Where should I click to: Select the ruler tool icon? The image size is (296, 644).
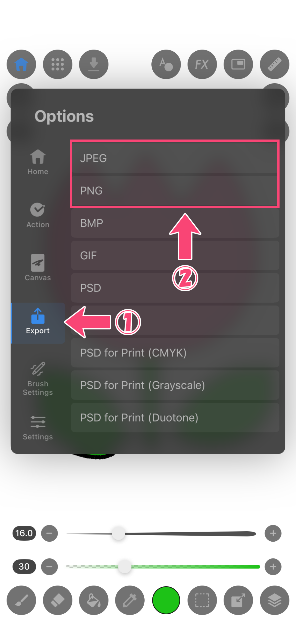(x=274, y=64)
